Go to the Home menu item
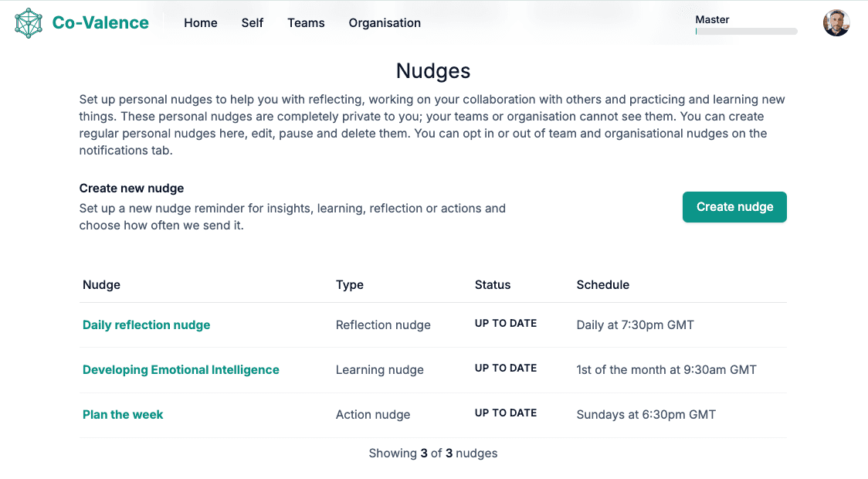Screen dimensions: 868x479 pos(201,23)
